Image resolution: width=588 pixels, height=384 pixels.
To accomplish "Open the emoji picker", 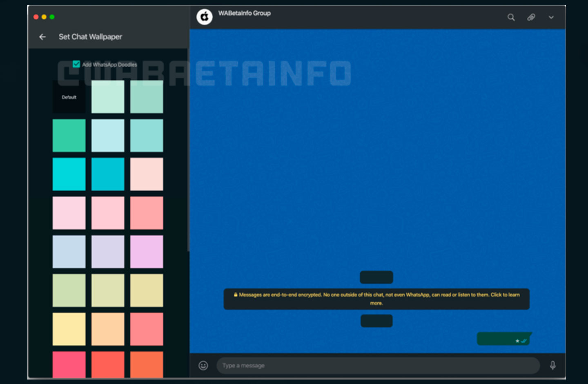I will (x=203, y=365).
